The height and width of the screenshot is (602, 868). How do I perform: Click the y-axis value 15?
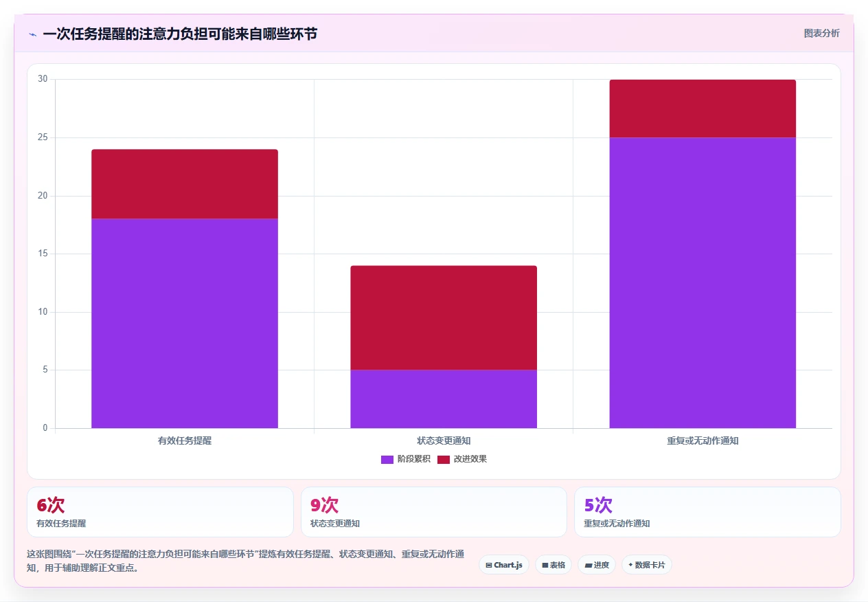43,254
